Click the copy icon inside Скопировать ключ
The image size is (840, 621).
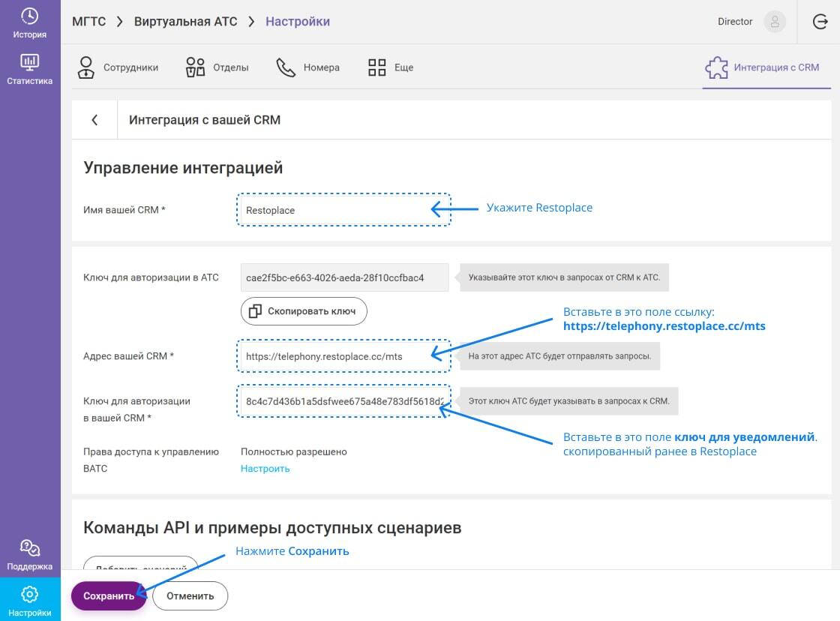pyautogui.click(x=254, y=310)
